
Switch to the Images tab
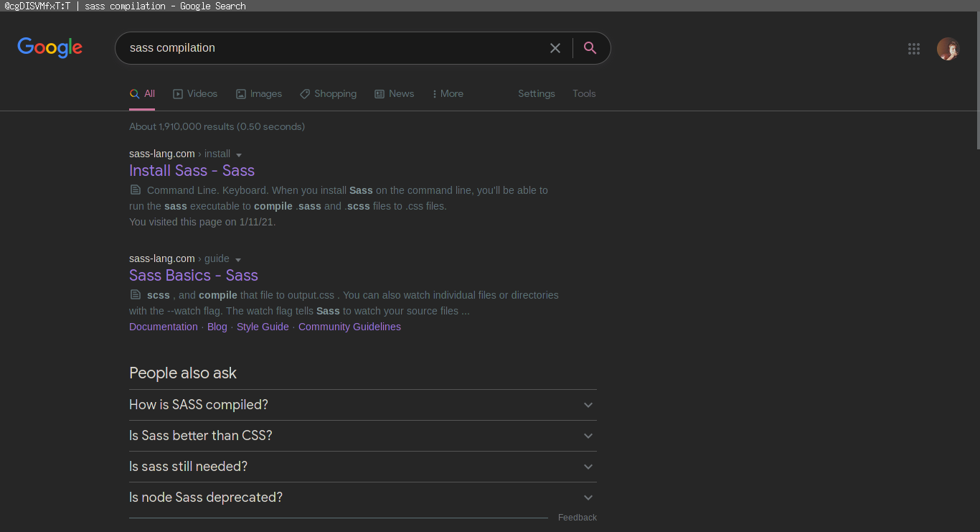click(259, 94)
